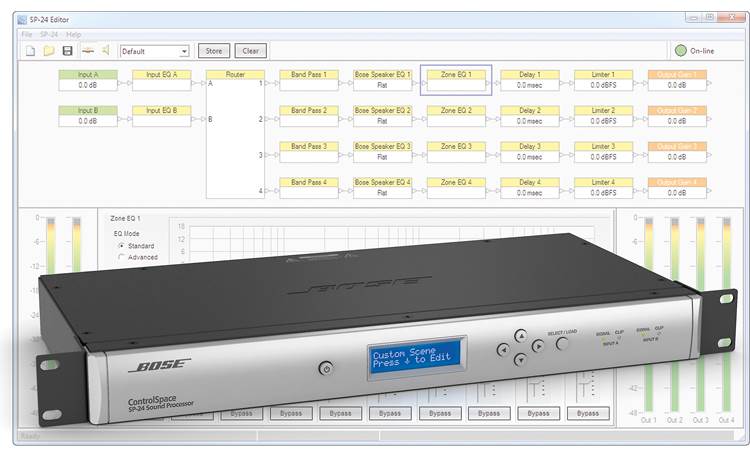Select the Band Pass 4 block

click(x=309, y=188)
